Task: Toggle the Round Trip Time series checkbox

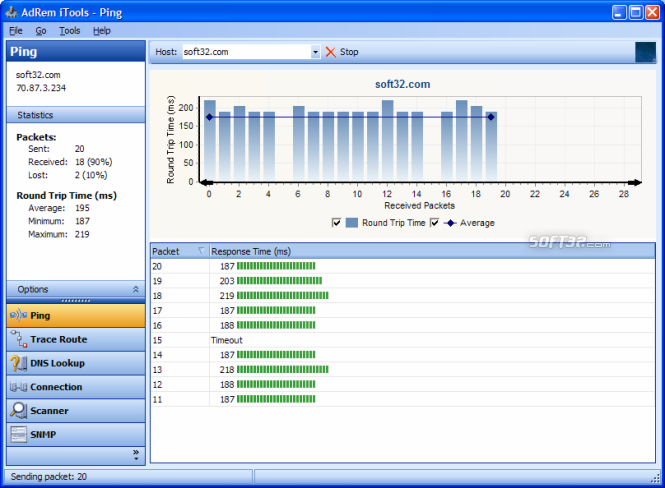Action: [x=336, y=223]
